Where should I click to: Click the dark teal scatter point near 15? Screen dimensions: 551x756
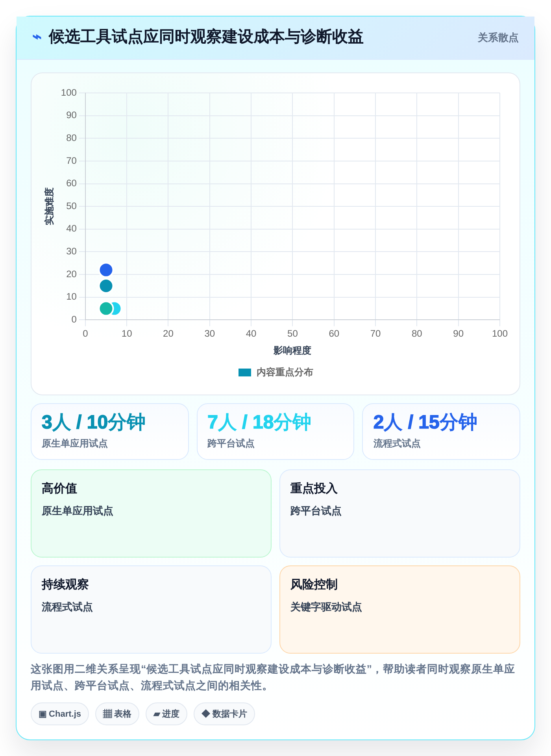(x=106, y=286)
